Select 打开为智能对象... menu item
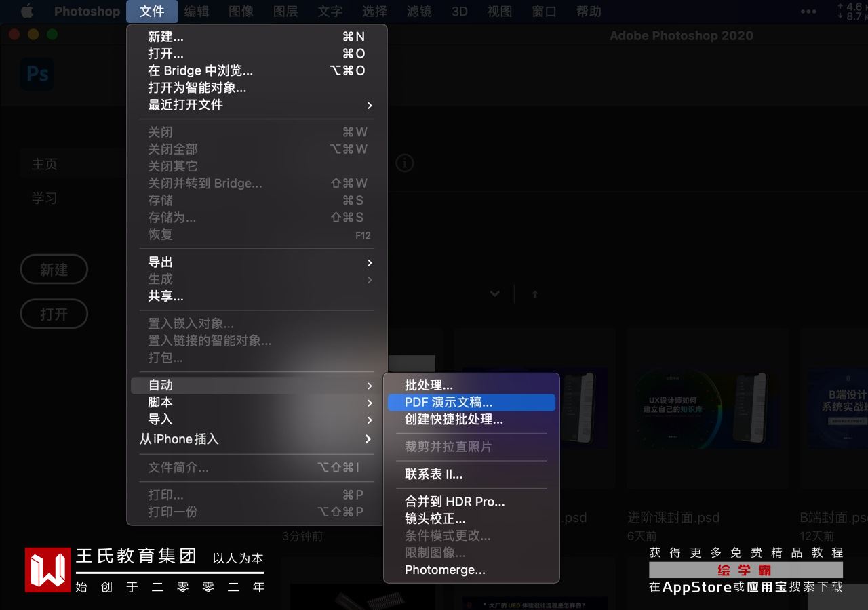 tap(257, 87)
